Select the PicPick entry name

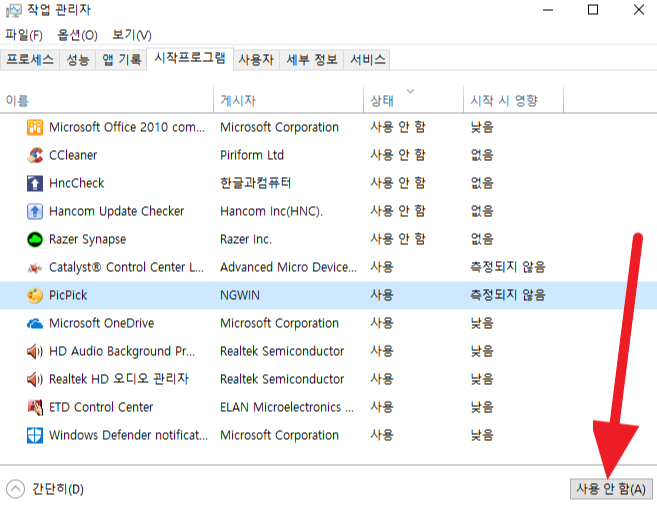(x=68, y=295)
